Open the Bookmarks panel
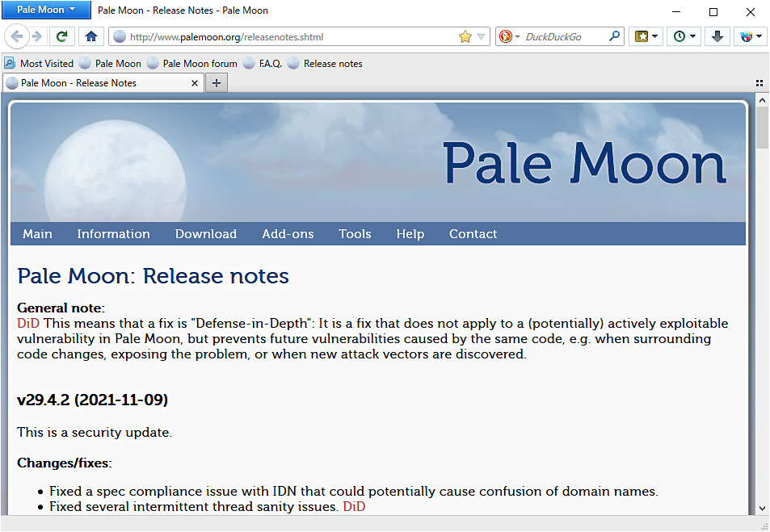This screenshot has height=532, width=770. pyautogui.click(x=641, y=36)
